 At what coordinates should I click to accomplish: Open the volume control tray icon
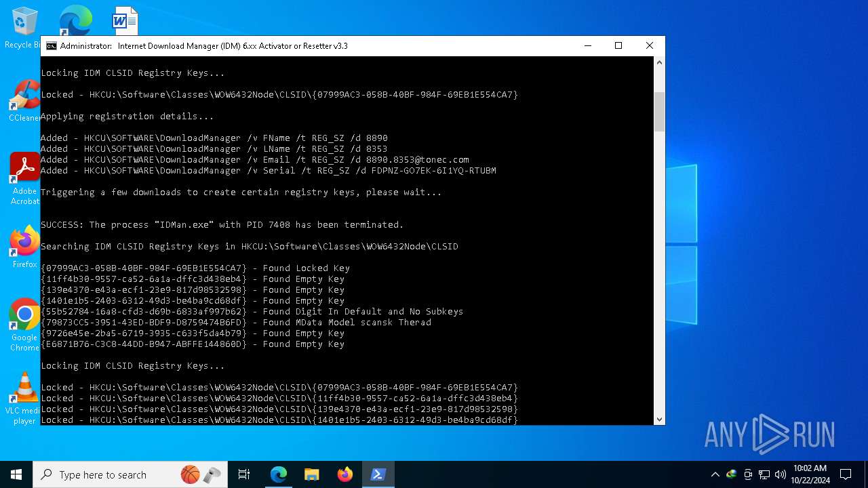(781, 474)
